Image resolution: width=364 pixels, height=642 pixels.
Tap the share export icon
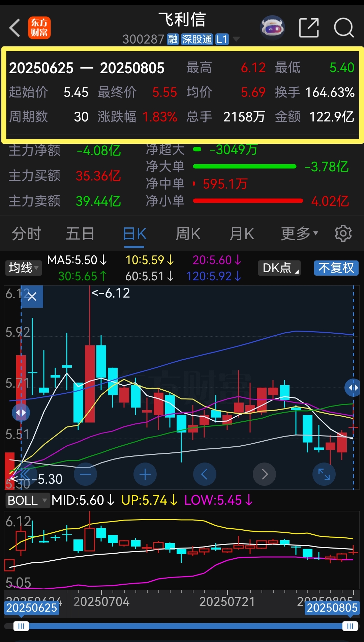pos(309,28)
